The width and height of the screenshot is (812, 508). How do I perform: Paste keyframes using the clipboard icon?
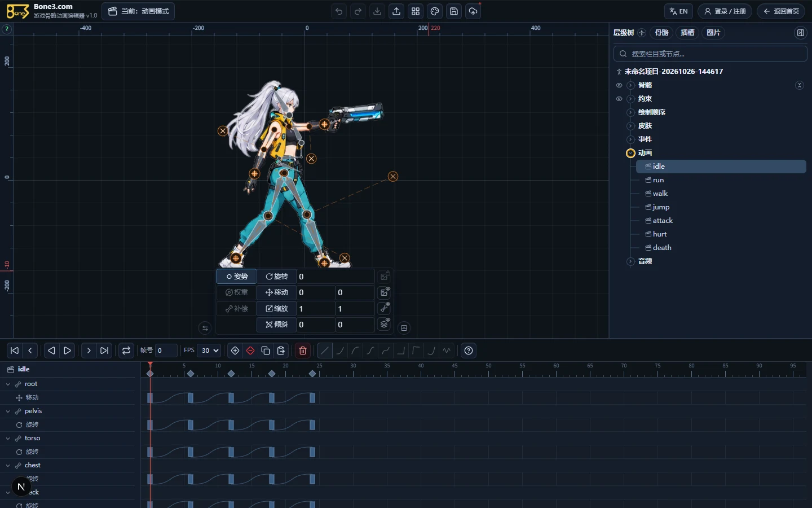pyautogui.click(x=281, y=351)
